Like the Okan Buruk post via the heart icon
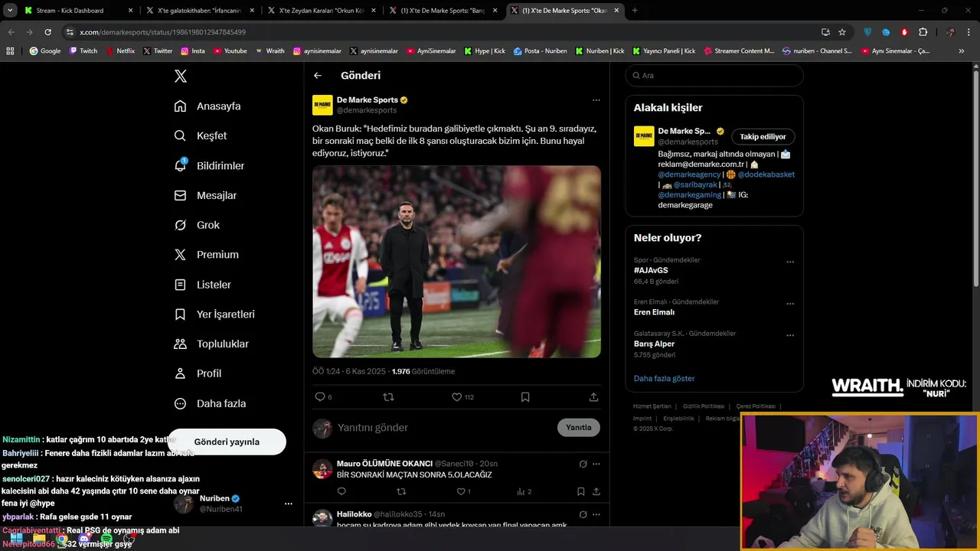The height and width of the screenshot is (551, 980). tap(457, 397)
